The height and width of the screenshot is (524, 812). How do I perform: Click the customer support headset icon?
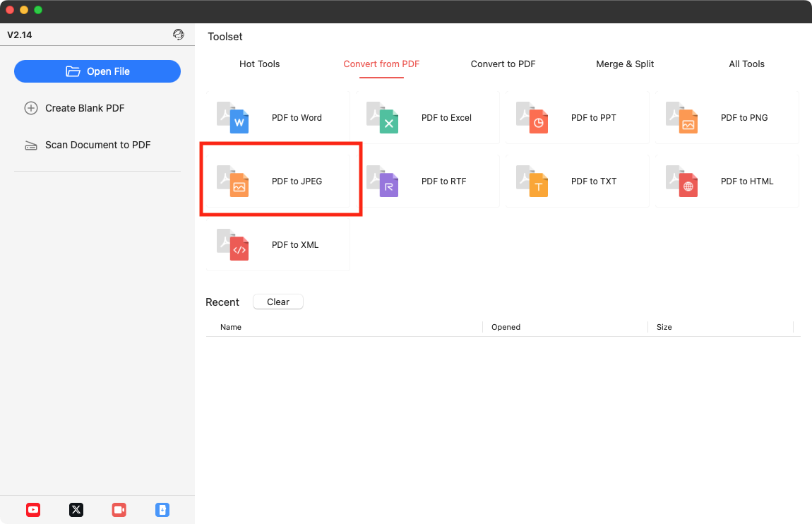pos(179,34)
